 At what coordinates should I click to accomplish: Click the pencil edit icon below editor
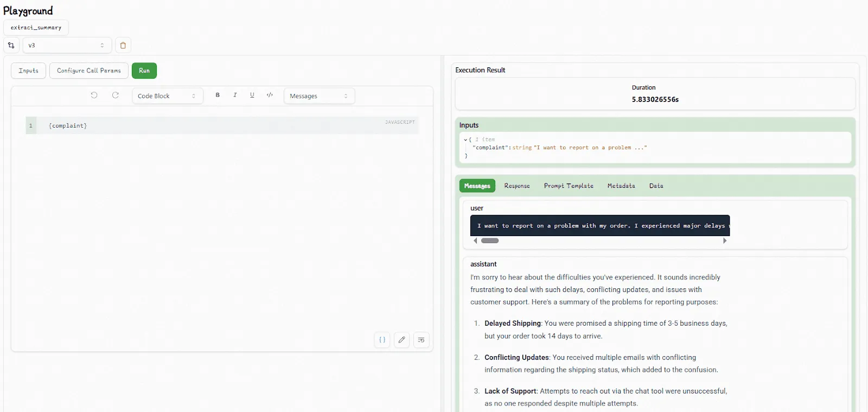pos(402,340)
